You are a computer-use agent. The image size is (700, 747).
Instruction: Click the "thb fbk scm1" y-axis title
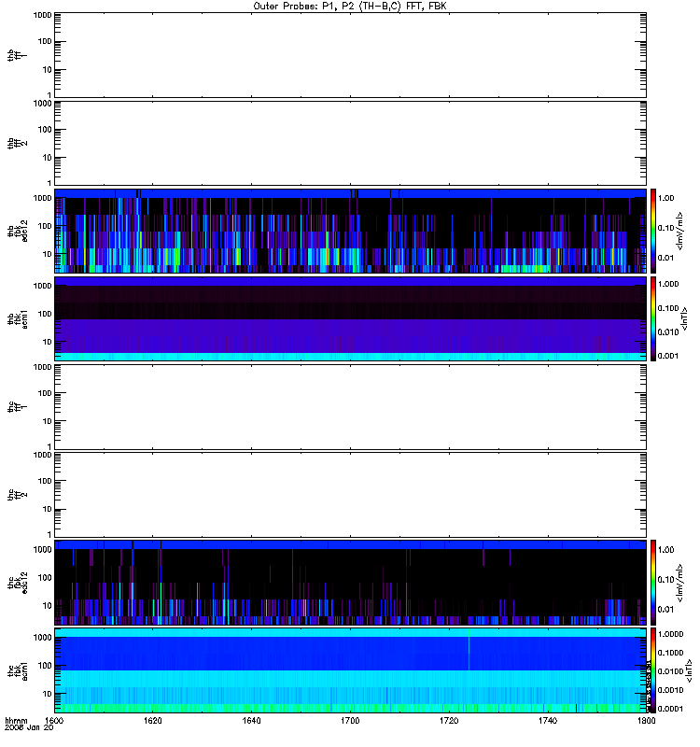pos(17,319)
